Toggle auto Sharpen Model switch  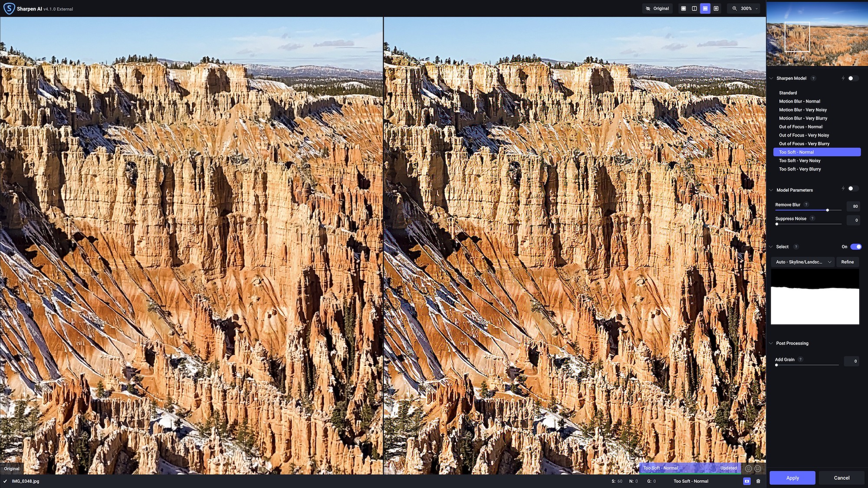(x=852, y=79)
